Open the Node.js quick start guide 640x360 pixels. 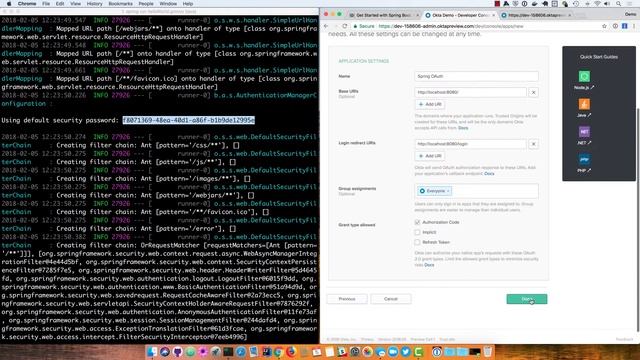(584, 80)
